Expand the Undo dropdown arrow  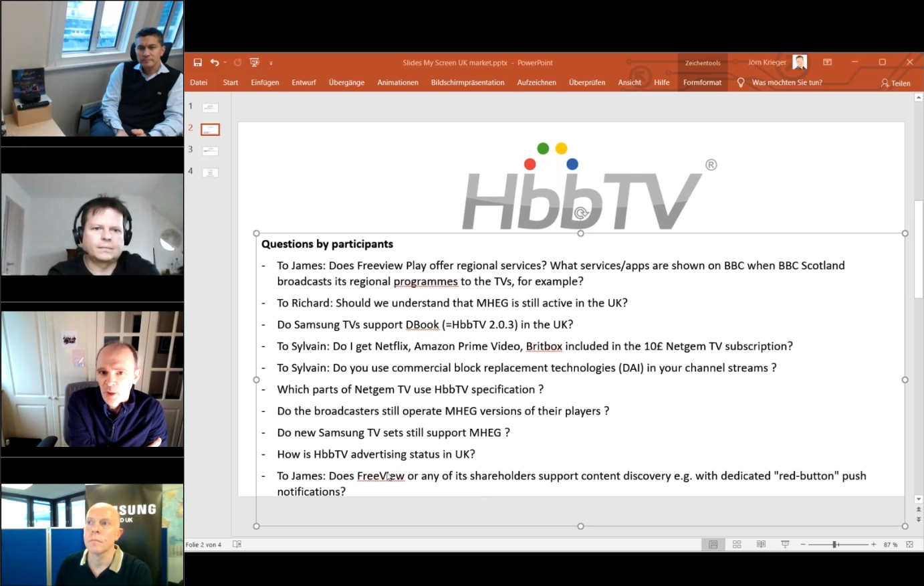click(x=225, y=62)
